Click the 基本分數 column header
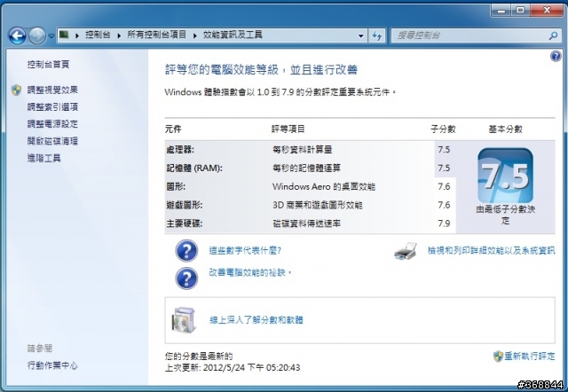This screenshot has width=568, height=392. [x=505, y=129]
